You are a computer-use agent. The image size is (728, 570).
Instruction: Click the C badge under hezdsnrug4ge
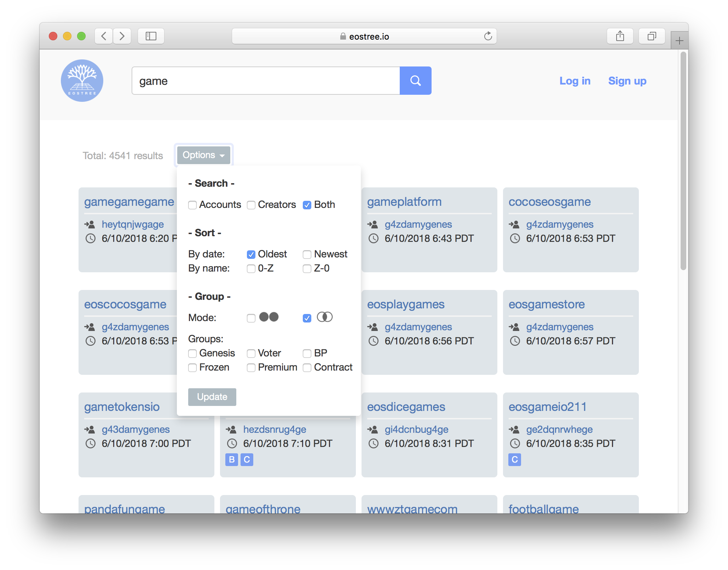247,459
